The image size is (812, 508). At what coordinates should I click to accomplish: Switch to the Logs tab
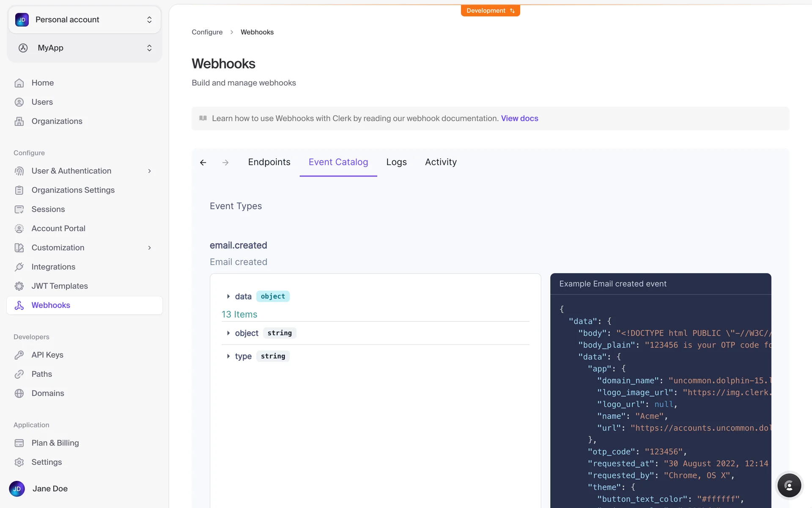[x=396, y=162]
